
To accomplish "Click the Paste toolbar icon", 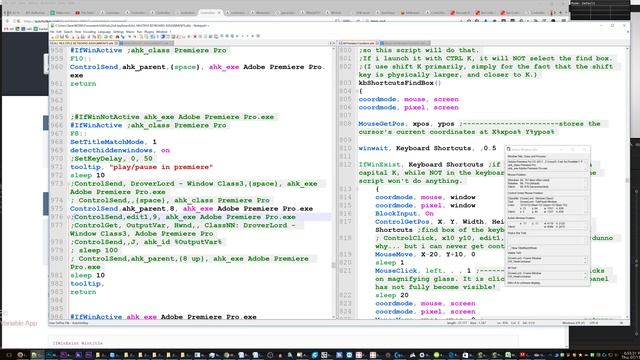I will coord(99,36).
